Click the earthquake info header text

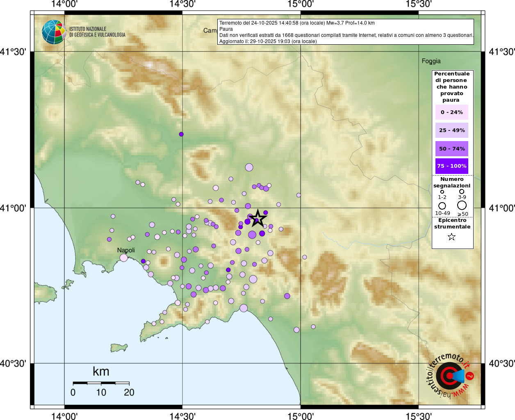click(297, 23)
